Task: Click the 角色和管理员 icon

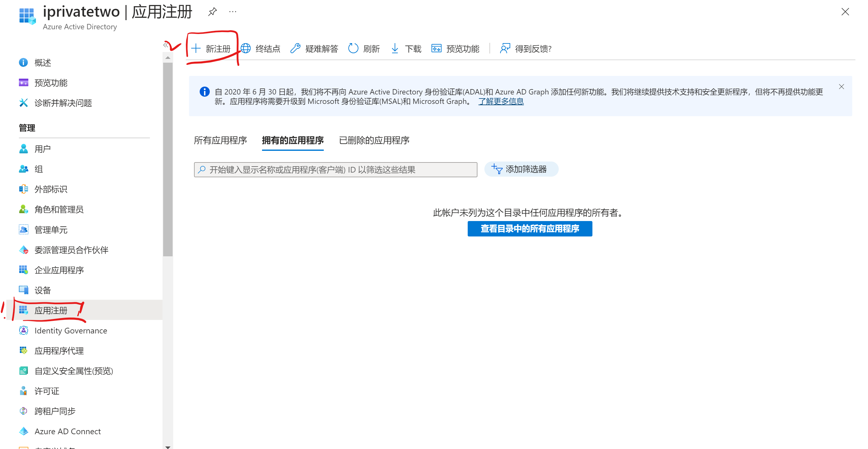Action: [24, 209]
